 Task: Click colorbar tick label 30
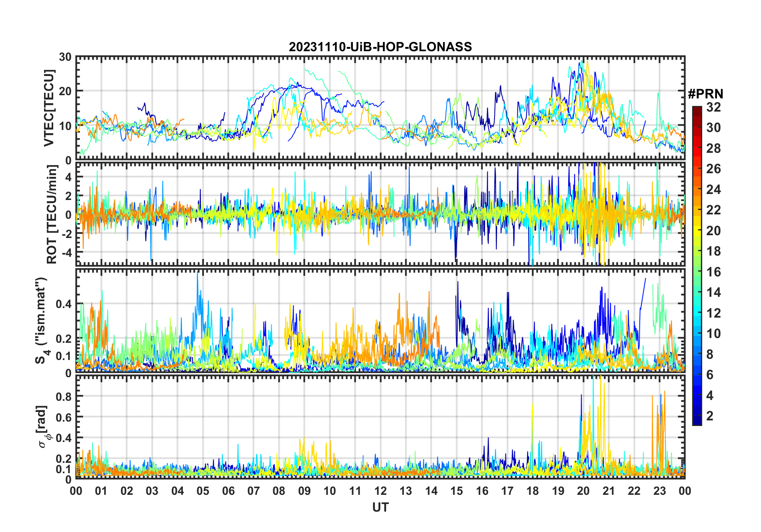click(x=713, y=128)
